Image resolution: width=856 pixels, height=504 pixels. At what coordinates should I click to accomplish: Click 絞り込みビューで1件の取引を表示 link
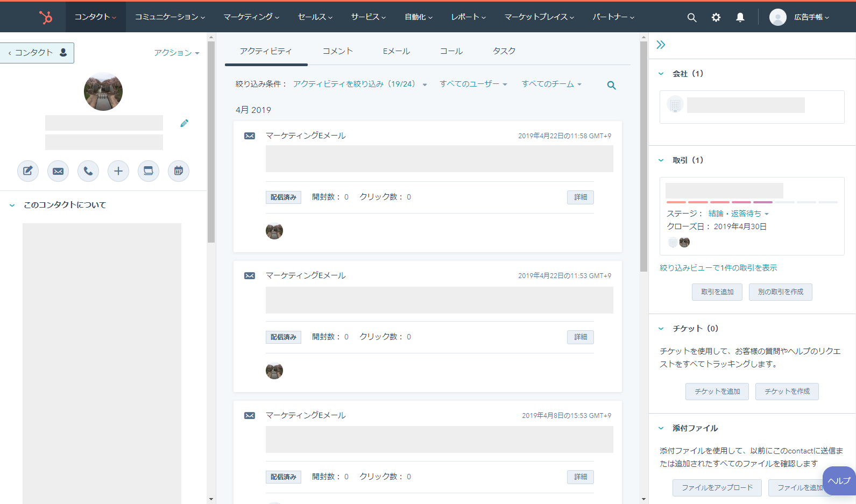click(x=718, y=268)
